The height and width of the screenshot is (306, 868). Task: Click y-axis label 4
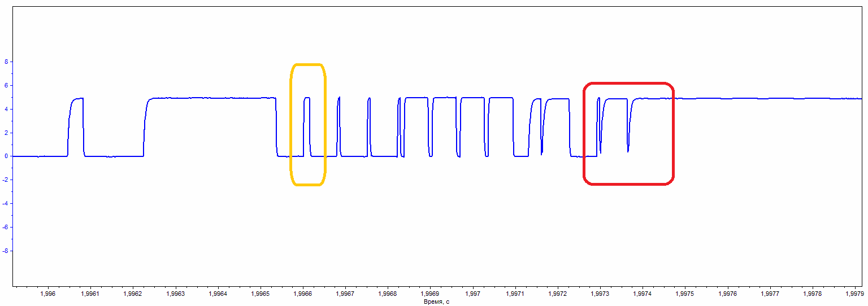(5, 109)
